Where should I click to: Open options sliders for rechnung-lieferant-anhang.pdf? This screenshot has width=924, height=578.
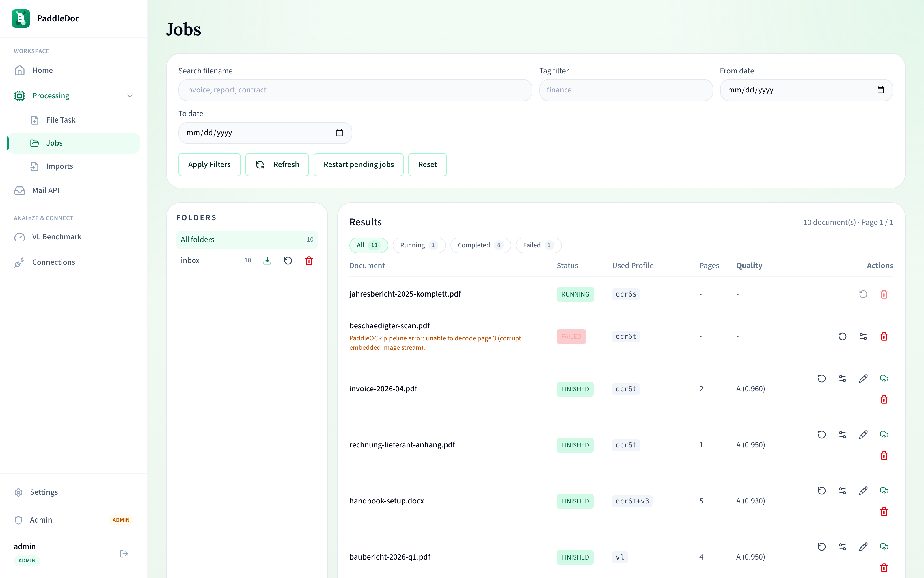pos(843,435)
